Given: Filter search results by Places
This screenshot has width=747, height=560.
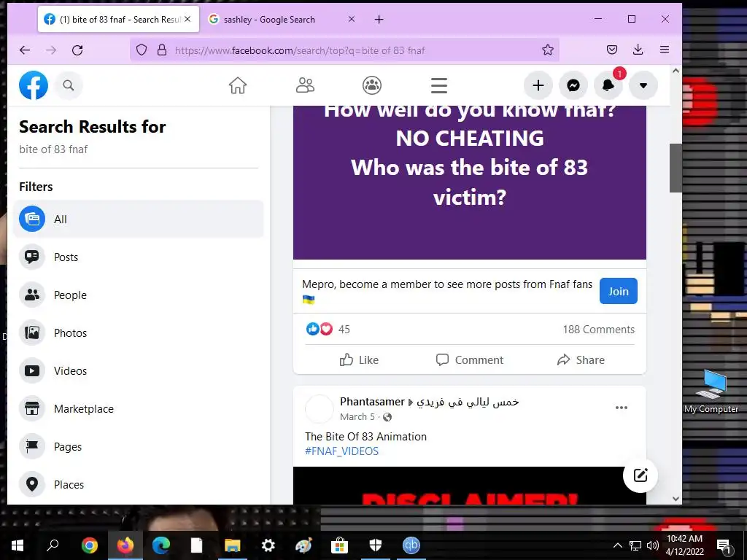Looking at the screenshot, I should [x=138, y=484].
